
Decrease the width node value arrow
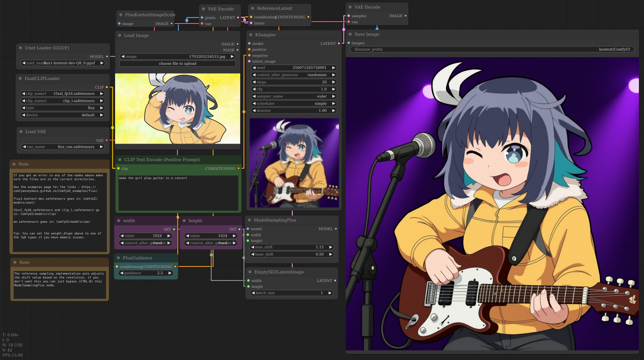(122, 236)
